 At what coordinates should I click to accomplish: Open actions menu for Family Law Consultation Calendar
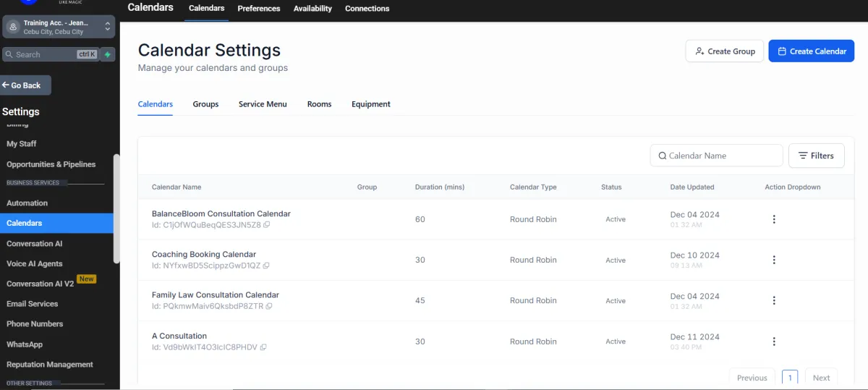coord(774,300)
